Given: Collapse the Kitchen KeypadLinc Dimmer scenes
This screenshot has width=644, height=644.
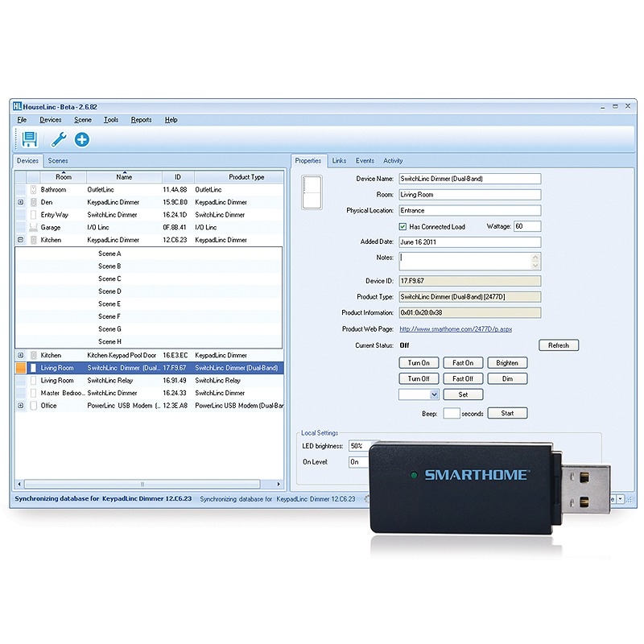Looking at the screenshot, I should [x=21, y=240].
